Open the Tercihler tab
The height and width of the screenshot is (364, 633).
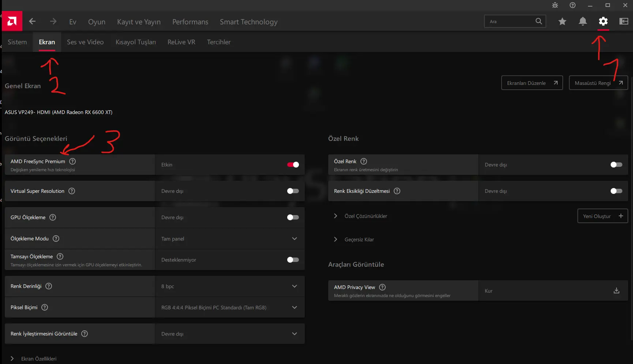tap(219, 42)
